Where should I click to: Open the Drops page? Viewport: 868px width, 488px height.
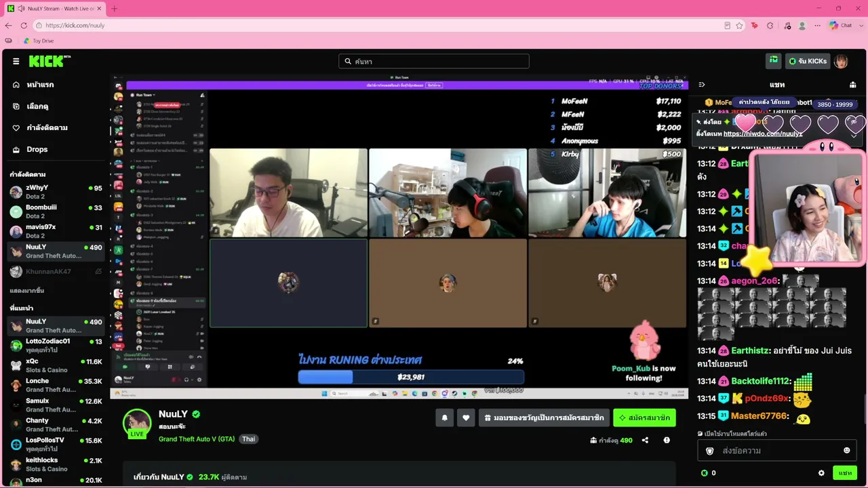point(37,149)
